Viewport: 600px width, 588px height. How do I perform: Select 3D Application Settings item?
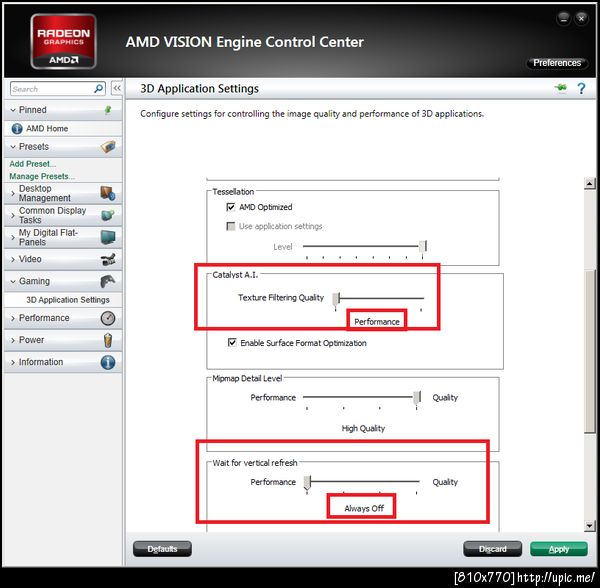pyautogui.click(x=68, y=300)
